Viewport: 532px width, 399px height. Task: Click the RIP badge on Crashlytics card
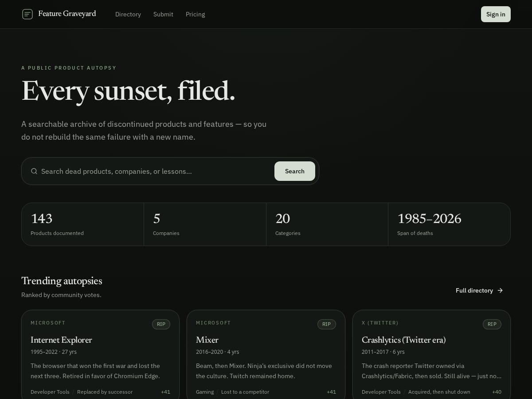492,324
